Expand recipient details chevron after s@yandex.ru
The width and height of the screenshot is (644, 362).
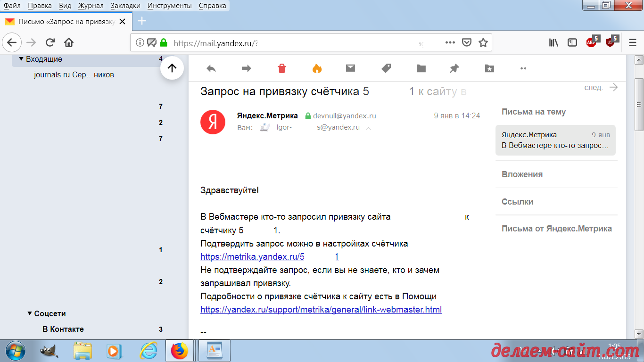point(369,128)
